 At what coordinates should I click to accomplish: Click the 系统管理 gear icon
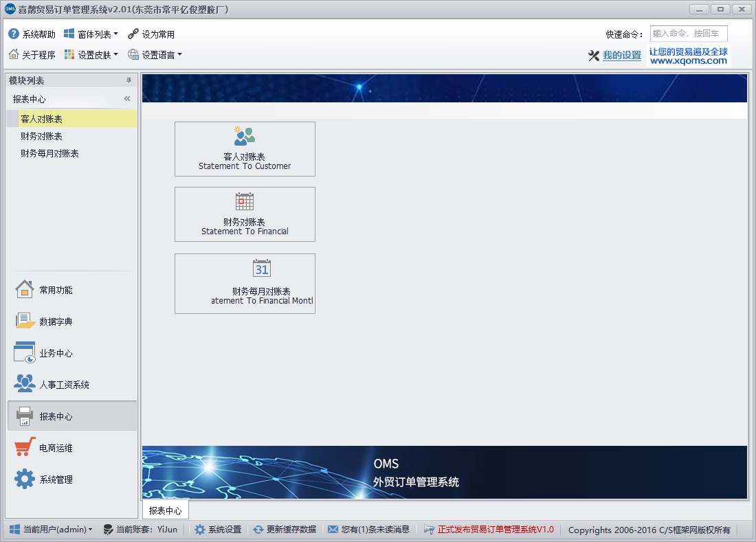point(25,479)
